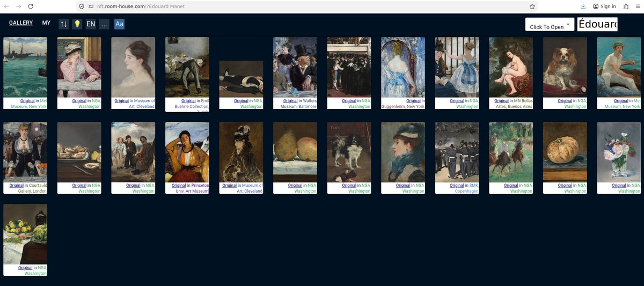Open the steamship seascape painting thumbnail

point(25,67)
